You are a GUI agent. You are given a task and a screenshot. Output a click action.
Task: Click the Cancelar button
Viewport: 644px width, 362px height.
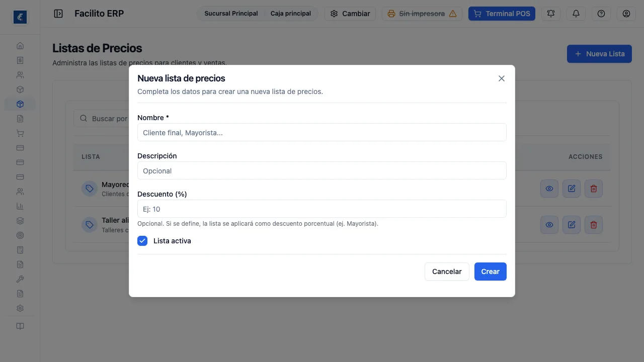tap(447, 271)
